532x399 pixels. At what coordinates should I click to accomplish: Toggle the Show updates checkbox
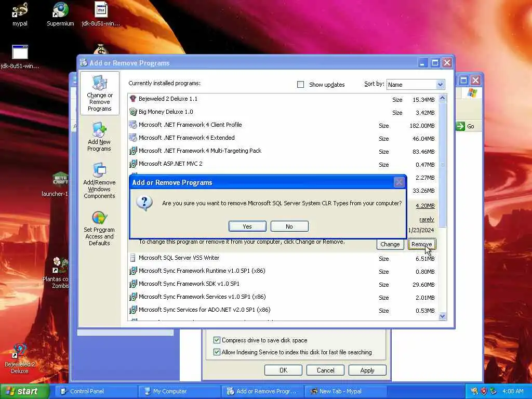click(301, 85)
